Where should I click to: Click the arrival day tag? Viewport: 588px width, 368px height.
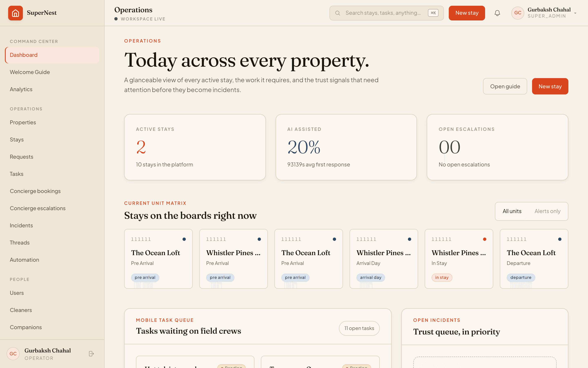coord(371,277)
